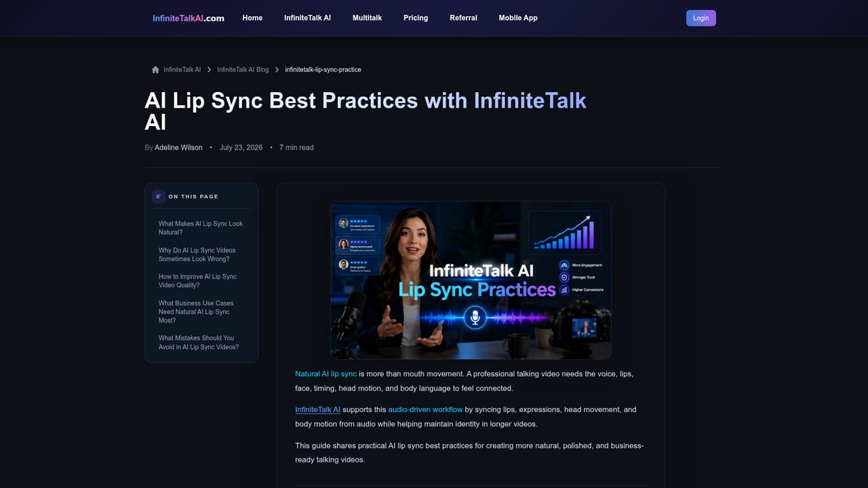Open the Mobile App menu item
Screen dimensions: 868x488
(x=518, y=18)
